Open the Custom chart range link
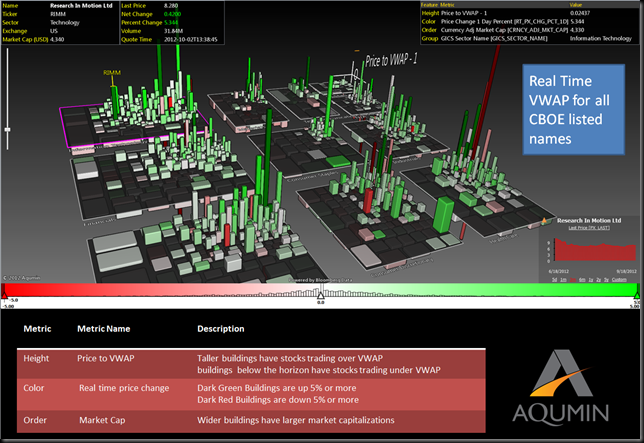The width and height of the screenshot is (644, 443). [619, 280]
